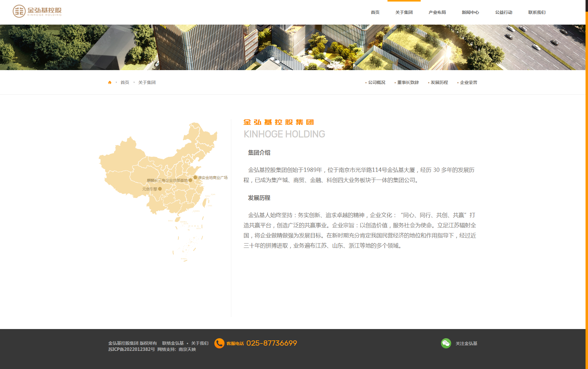Image resolution: width=588 pixels, height=369 pixels.
Task: Open the 新闻中心 navigation menu
Action: pyautogui.click(x=471, y=12)
